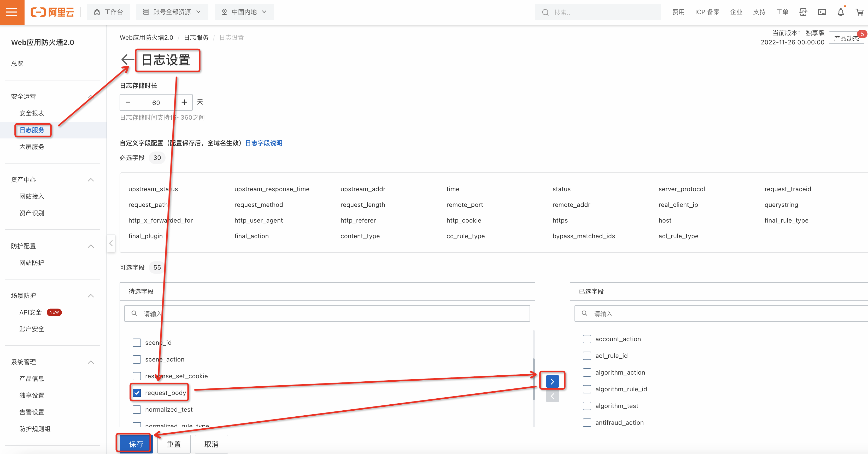Check the algorithm_action field
The image size is (868, 454).
pyautogui.click(x=587, y=372)
